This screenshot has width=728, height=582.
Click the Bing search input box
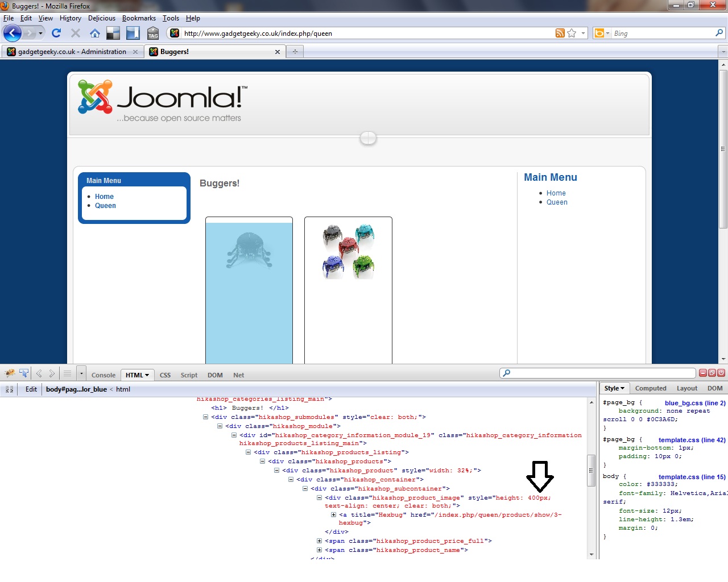[x=663, y=34]
